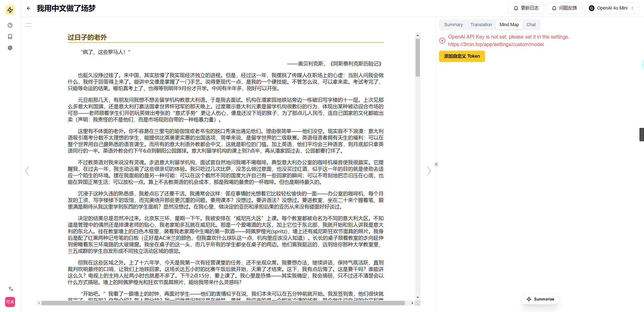The width and height of the screenshot is (644, 312).
Task: Switch to the Translation tab
Action: [481, 25]
